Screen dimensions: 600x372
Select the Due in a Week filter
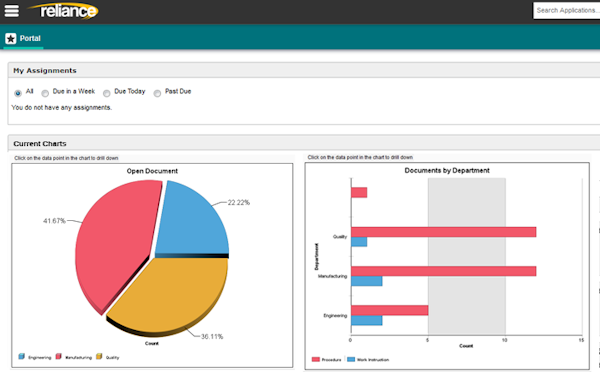pyautogui.click(x=45, y=93)
